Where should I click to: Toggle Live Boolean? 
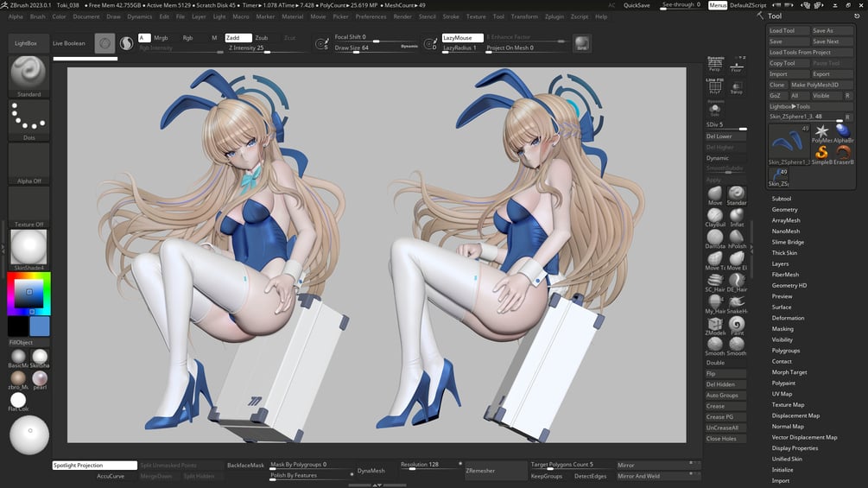(69, 43)
